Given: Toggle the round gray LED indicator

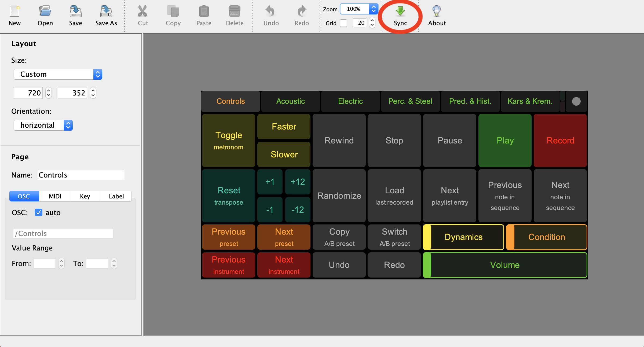Looking at the screenshot, I should (576, 101).
